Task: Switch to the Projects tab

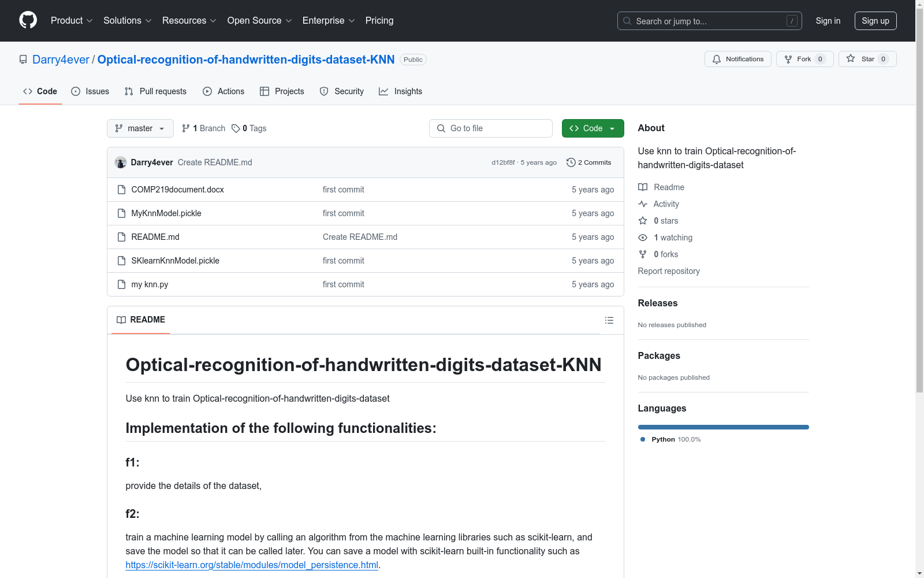Action: coord(282,91)
